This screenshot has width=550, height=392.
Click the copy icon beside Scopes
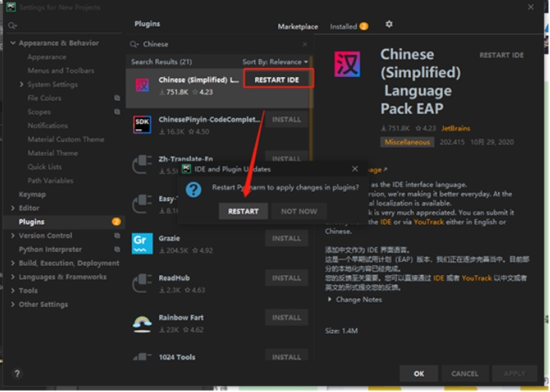click(117, 112)
